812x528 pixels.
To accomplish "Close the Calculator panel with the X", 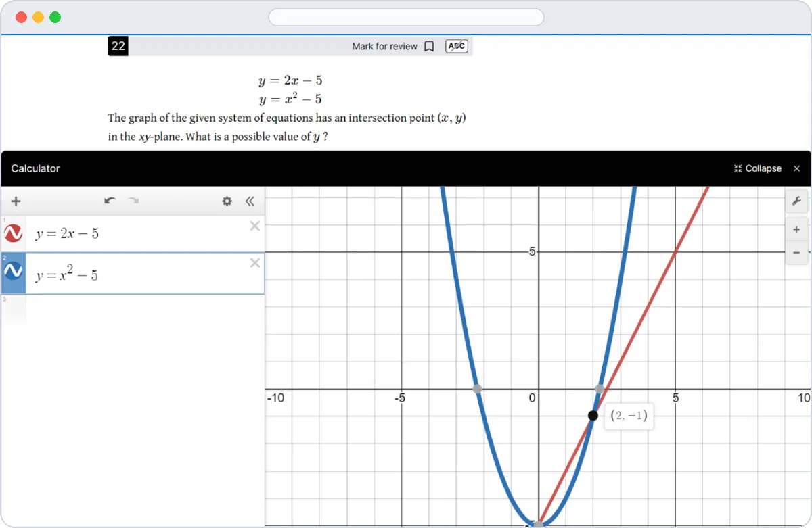I will tap(796, 168).
